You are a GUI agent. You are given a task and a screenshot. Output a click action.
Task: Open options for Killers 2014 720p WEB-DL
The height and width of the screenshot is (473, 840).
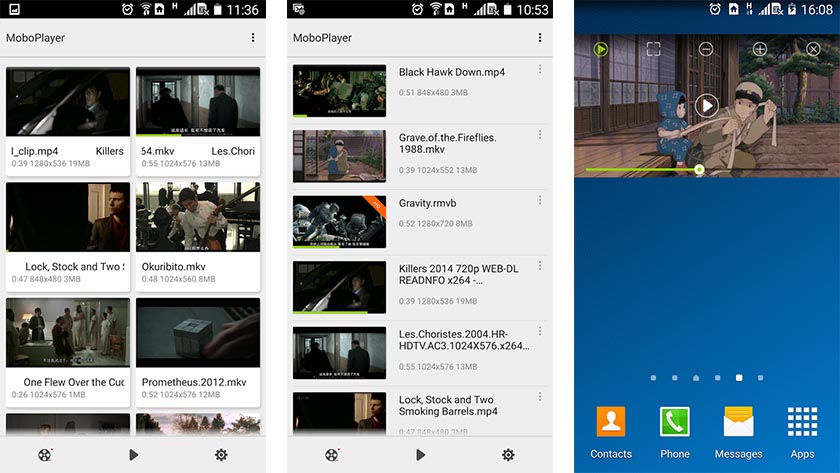540,266
